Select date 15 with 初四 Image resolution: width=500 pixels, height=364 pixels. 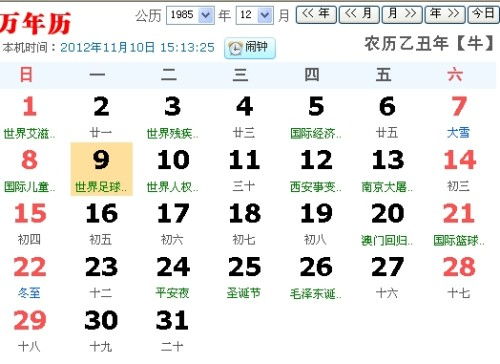(30, 223)
